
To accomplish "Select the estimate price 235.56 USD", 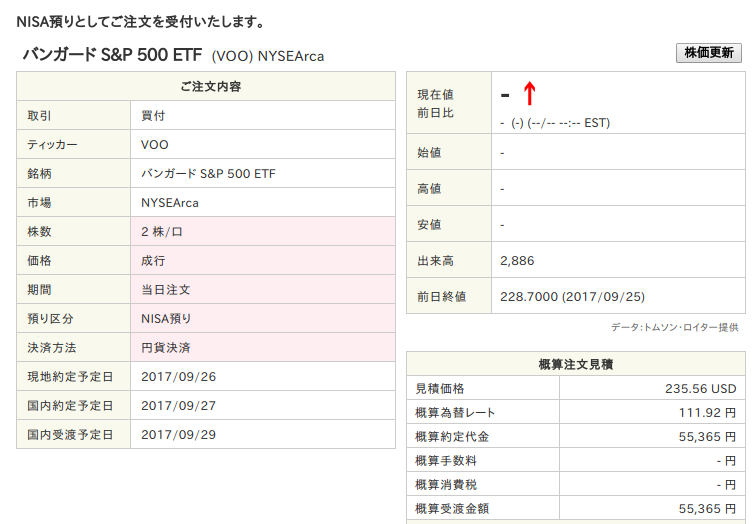I will coord(700,389).
